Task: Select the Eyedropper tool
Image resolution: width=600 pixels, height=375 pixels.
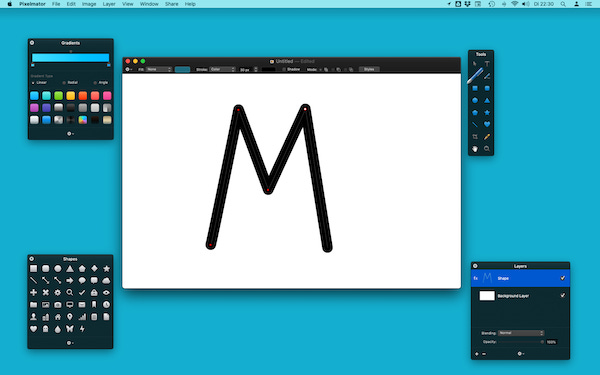Action: (487, 137)
